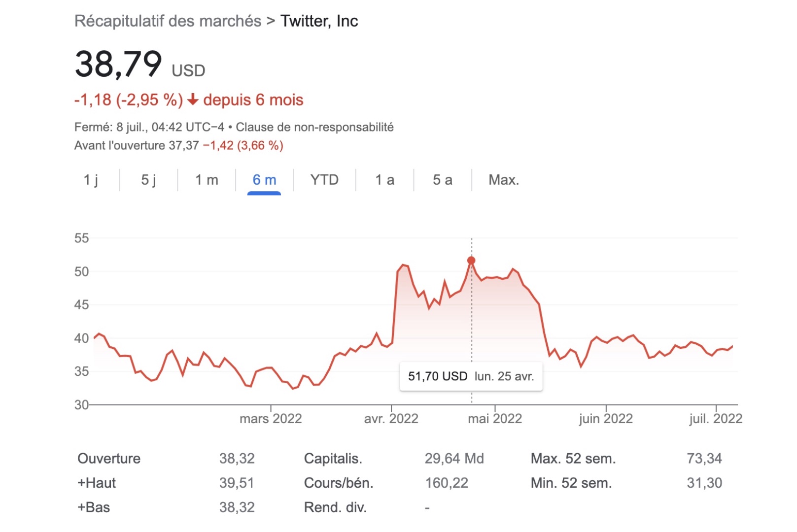Click the red data point on chart
The height and width of the screenshot is (532, 797).
(471, 261)
